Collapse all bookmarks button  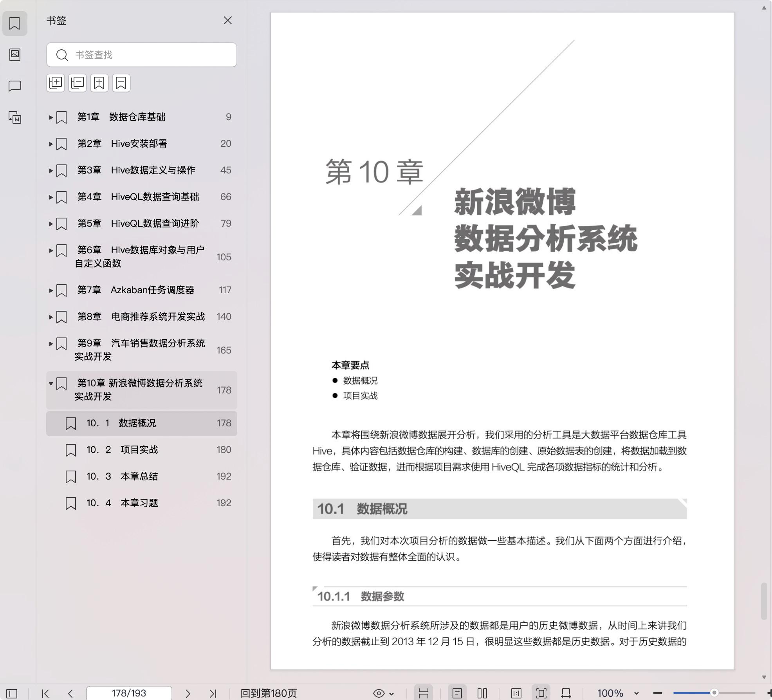(78, 83)
